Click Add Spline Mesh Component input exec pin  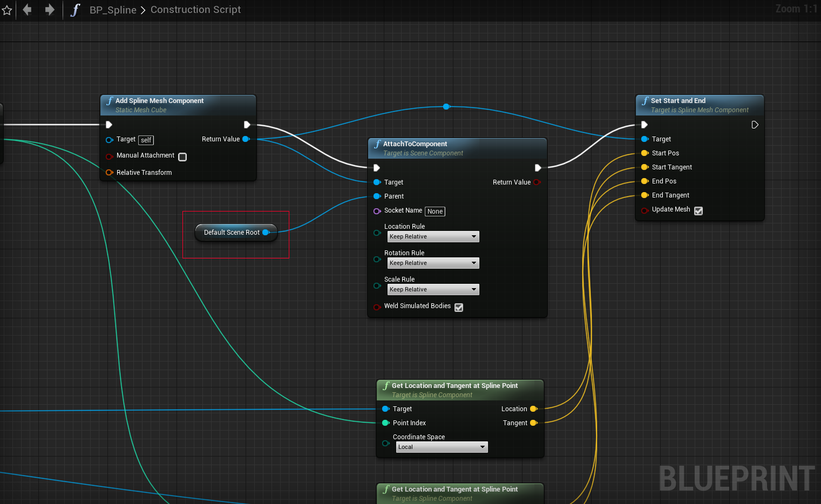point(109,125)
